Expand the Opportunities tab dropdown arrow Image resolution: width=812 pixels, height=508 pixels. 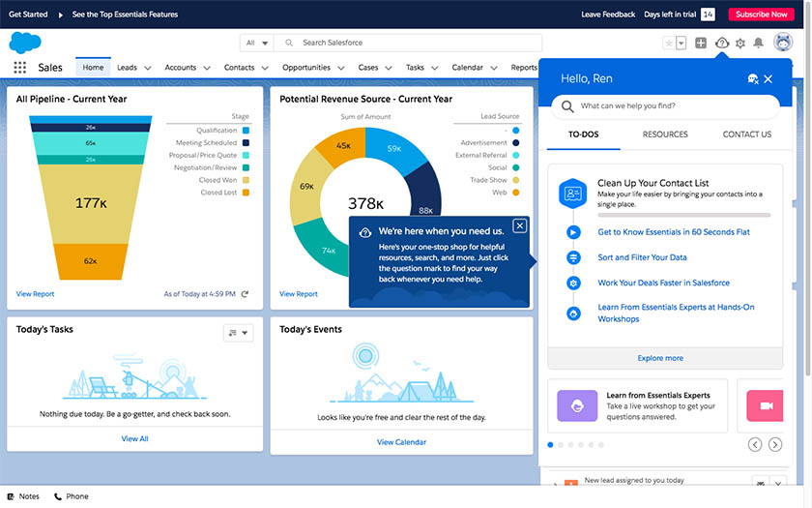339,68
